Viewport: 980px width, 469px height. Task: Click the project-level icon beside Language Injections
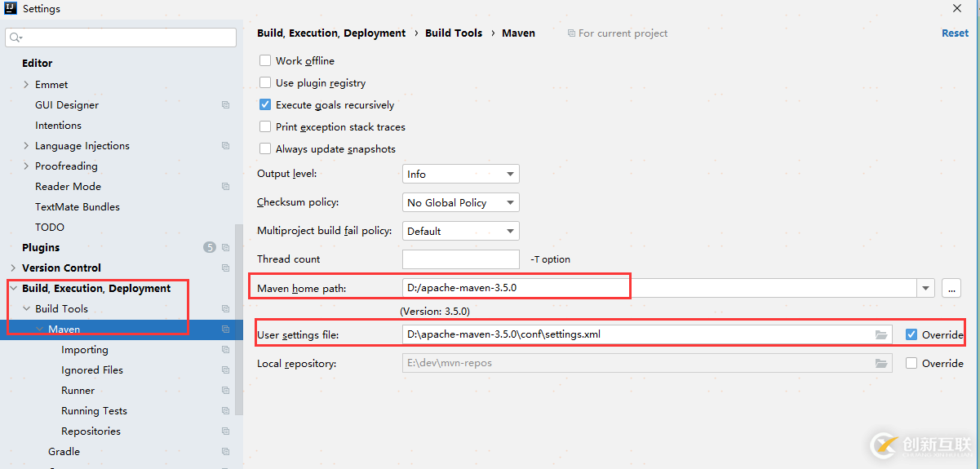(x=225, y=146)
